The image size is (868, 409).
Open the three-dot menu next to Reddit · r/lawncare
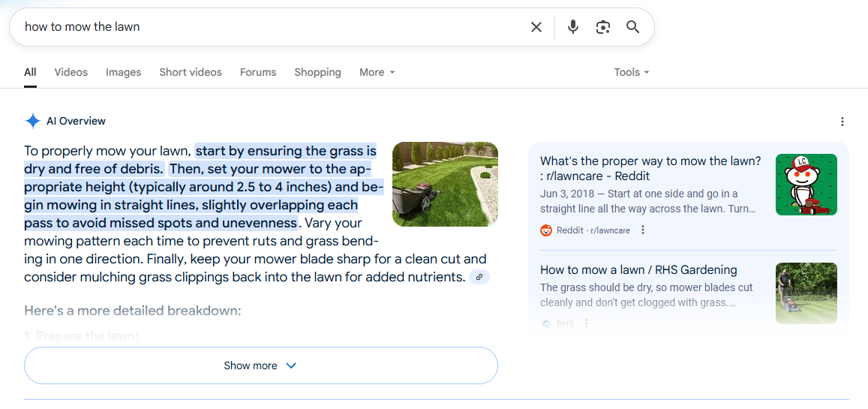tap(643, 230)
